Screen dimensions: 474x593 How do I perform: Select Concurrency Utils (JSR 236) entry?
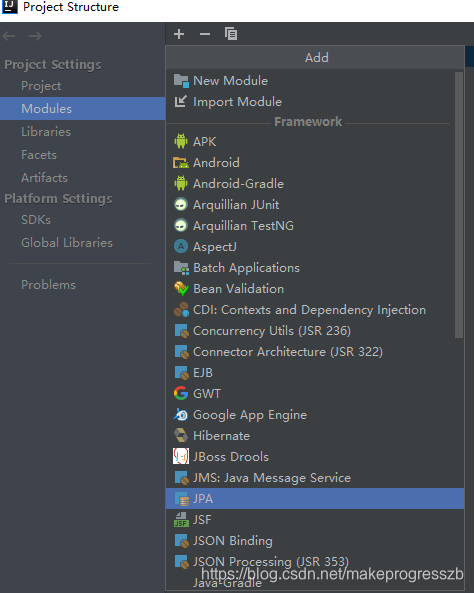coord(315,331)
